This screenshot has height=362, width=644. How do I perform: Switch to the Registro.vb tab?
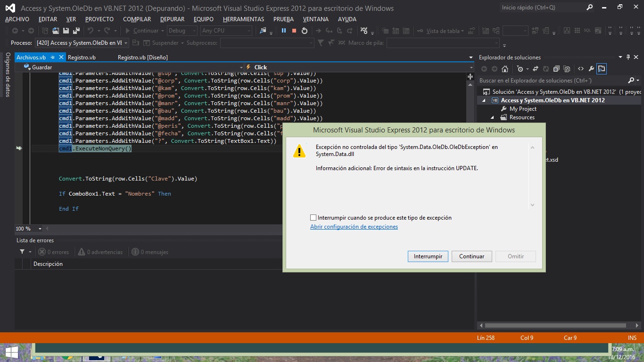pos(82,58)
